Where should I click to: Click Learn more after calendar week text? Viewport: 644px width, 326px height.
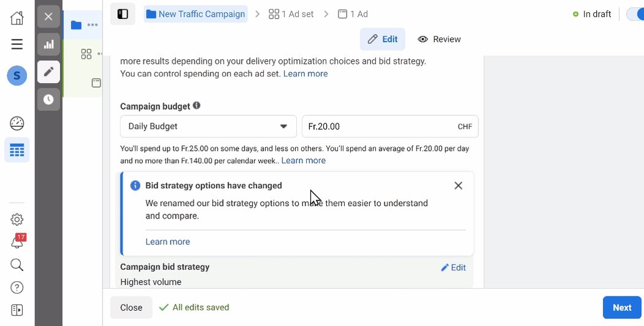click(x=304, y=161)
